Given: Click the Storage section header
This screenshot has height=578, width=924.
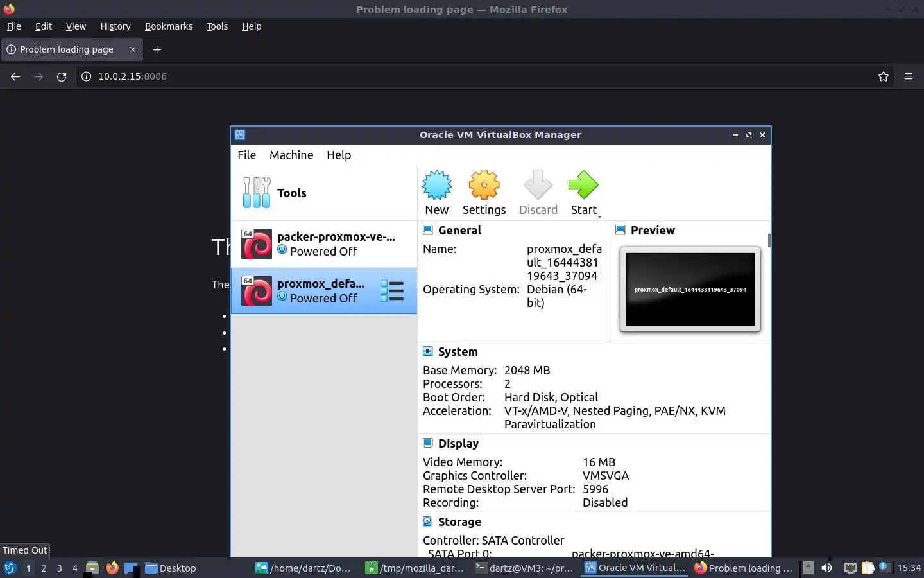Looking at the screenshot, I should [459, 521].
